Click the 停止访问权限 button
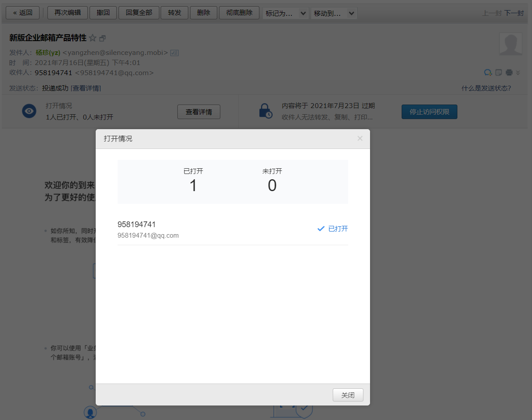 click(x=429, y=112)
